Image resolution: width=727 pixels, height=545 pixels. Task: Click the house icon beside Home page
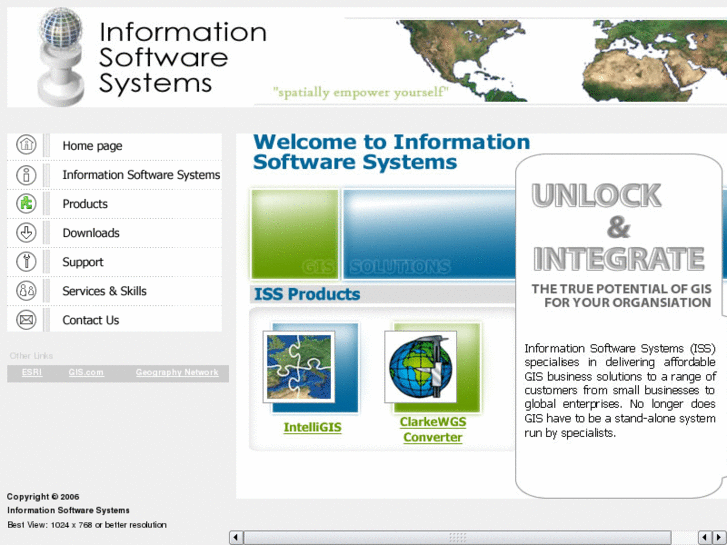point(26,145)
